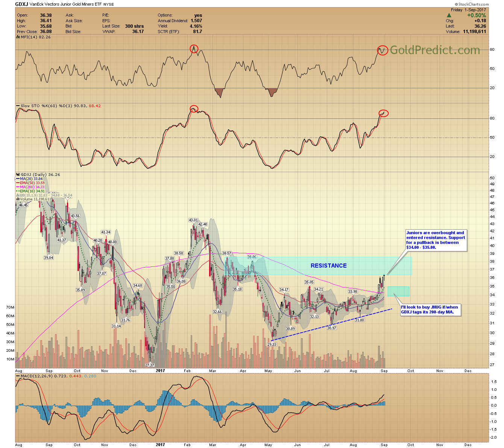The image size is (504, 448).
Task: Click the +0.50% percent change
Action: tap(477, 15)
